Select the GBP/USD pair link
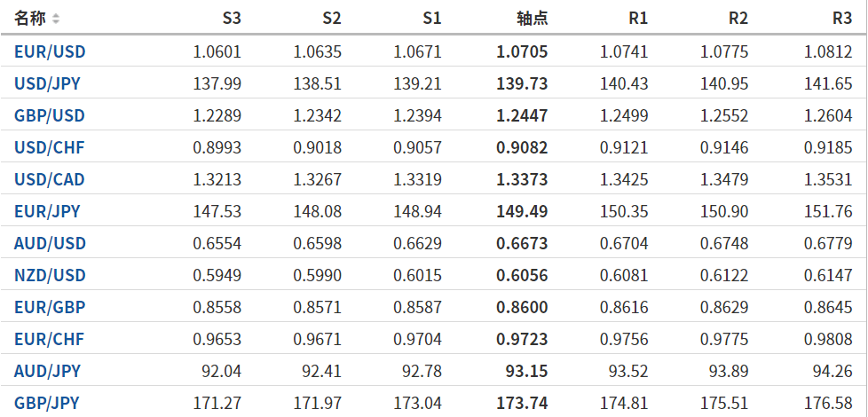Image resolution: width=868 pixels, height=417 pixels. (x=50, y=116)
